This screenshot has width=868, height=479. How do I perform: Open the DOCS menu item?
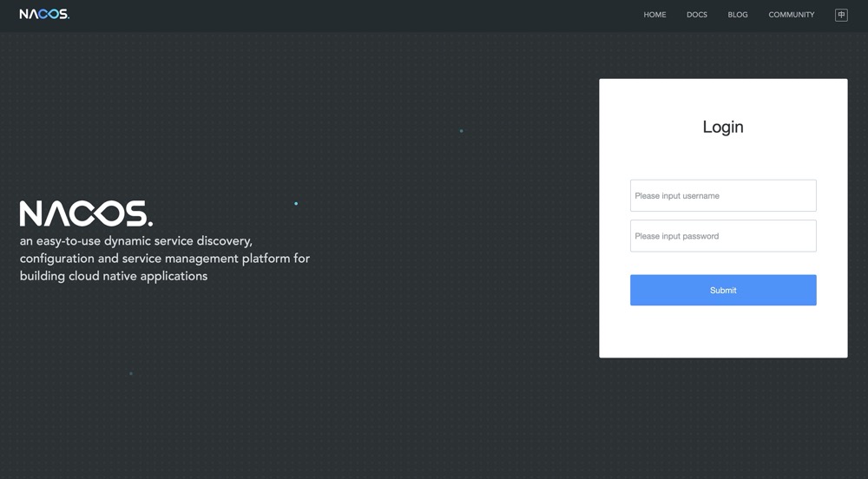tap(696, 15)
